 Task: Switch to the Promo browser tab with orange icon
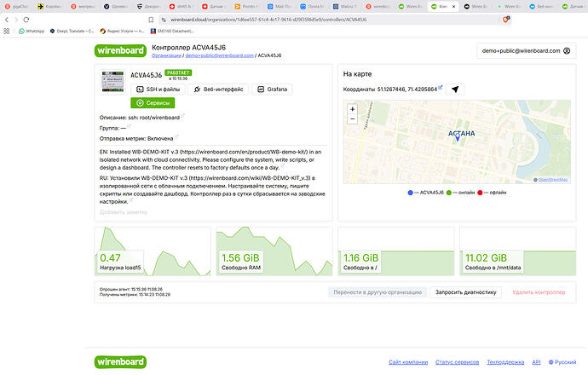tap(246, 6)
